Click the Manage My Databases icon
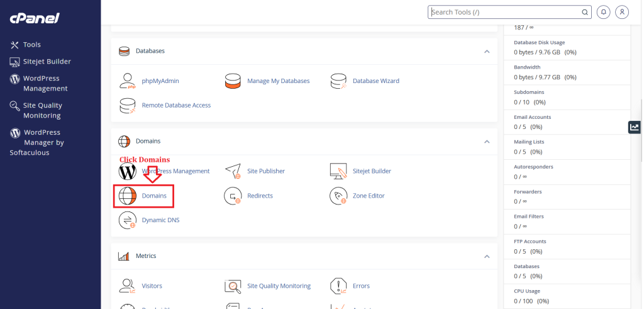This screenshot has width=644, height=309. 233,81
